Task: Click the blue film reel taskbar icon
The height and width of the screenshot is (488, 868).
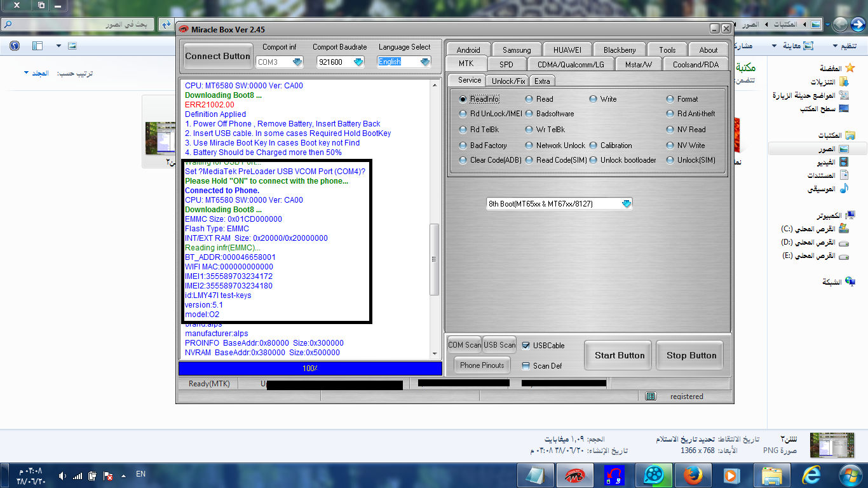Action: click(x=653, y=475)
